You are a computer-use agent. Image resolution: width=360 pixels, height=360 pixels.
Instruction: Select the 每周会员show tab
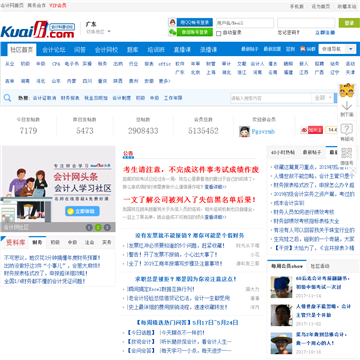[x=287, y=266]
